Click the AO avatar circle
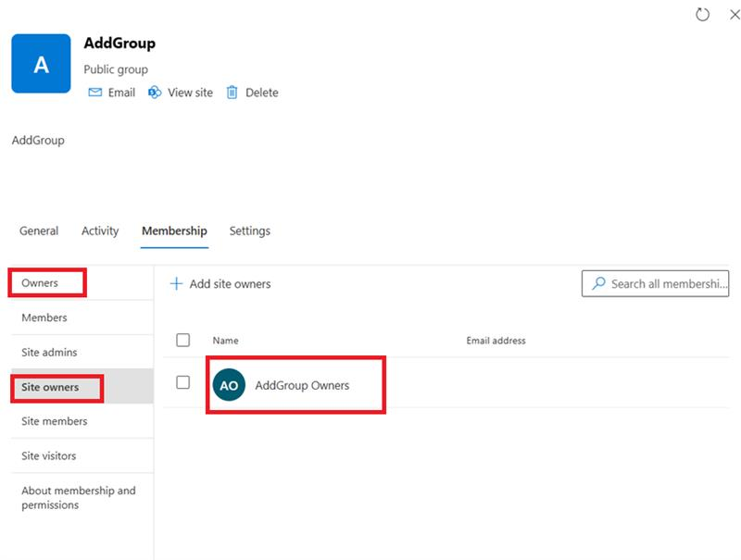The width and height of the screenshot is (741, 560). pos(229,385)
